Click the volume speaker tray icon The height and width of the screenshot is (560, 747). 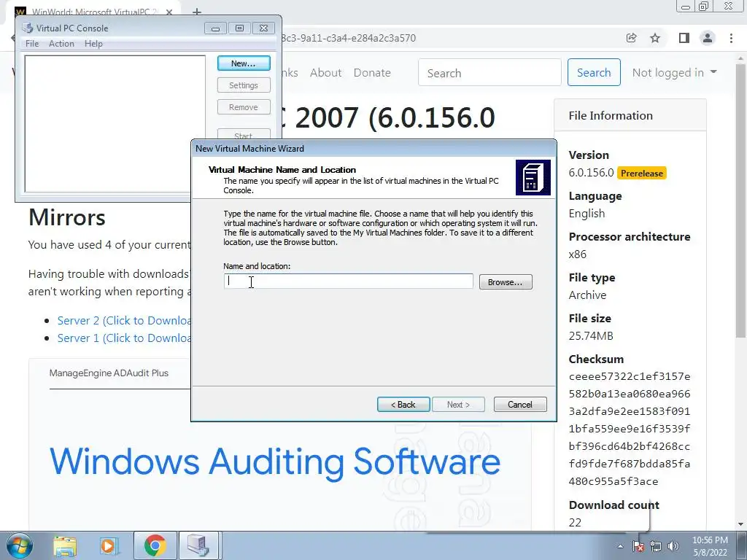pyautogui.click(x=673, y=546)
